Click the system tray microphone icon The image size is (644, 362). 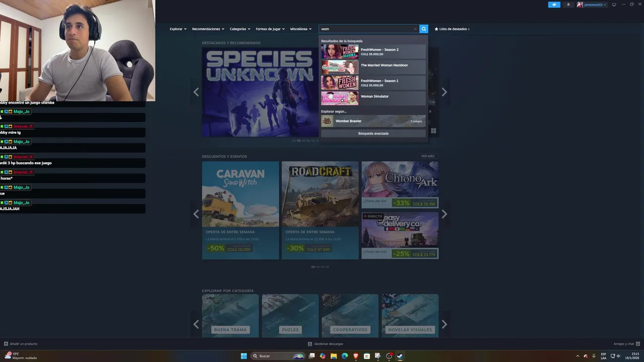(594, 356)
